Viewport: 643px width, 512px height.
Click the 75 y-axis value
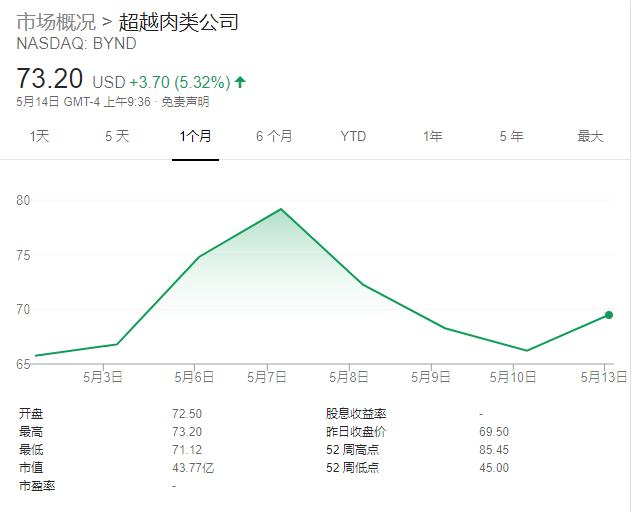23,255
